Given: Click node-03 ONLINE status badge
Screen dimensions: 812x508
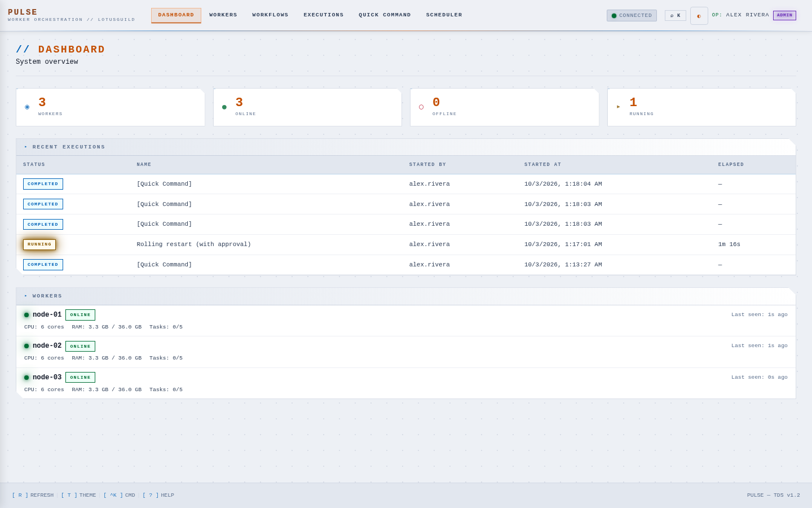Looking at the screenshot, I should coord(80,378).
